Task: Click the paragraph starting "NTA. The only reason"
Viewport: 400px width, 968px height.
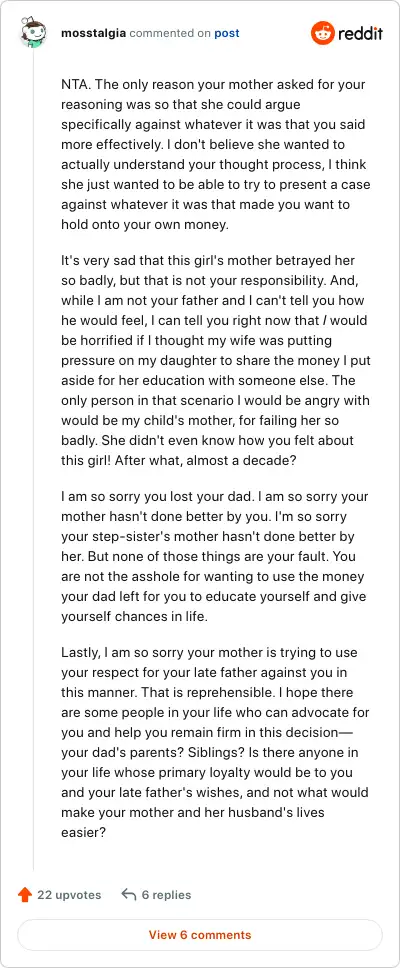Action: click(x=215, y=154)
